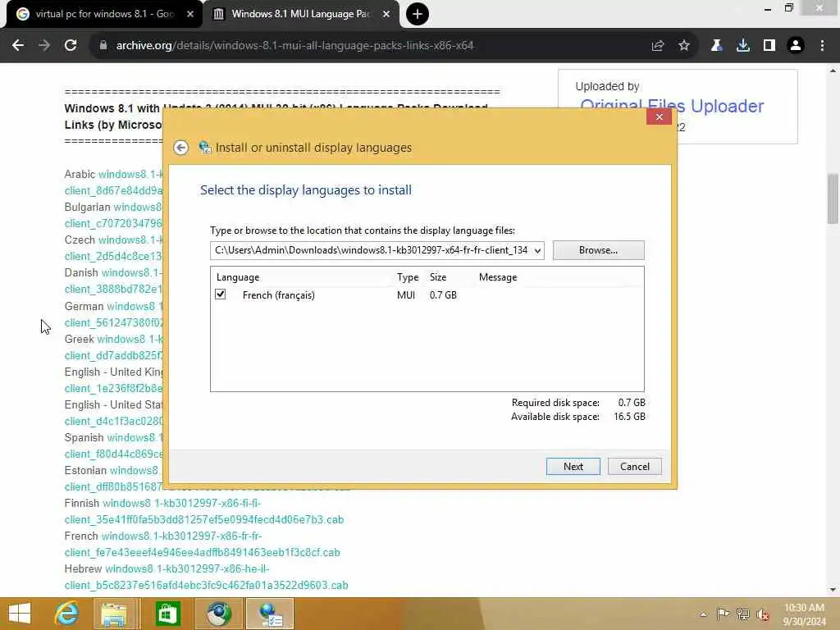The image size is (840, 630).
Task: Go back in the language install dialog
Action: click(x=181, y=148)
